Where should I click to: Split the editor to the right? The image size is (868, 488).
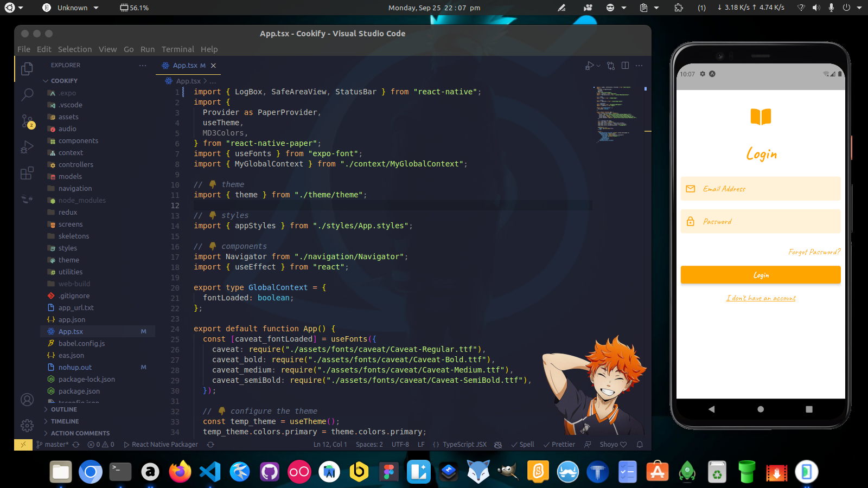[x=625, y=66]
